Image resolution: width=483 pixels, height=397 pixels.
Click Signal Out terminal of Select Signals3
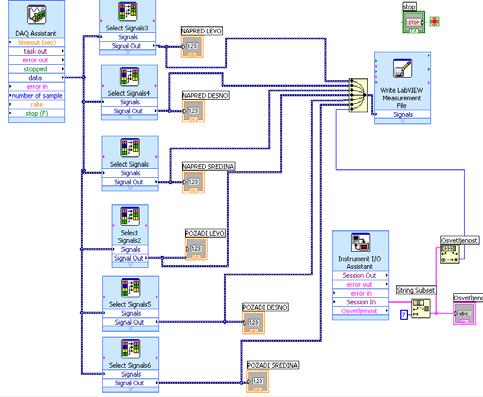(x=127, y=46)
